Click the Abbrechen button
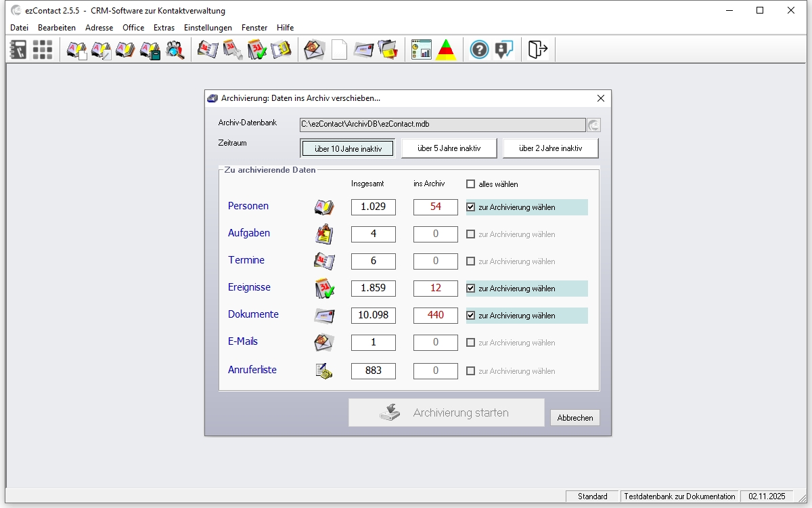Image resolution: width=812 pixels, height=508 pixels. [575, 418]
